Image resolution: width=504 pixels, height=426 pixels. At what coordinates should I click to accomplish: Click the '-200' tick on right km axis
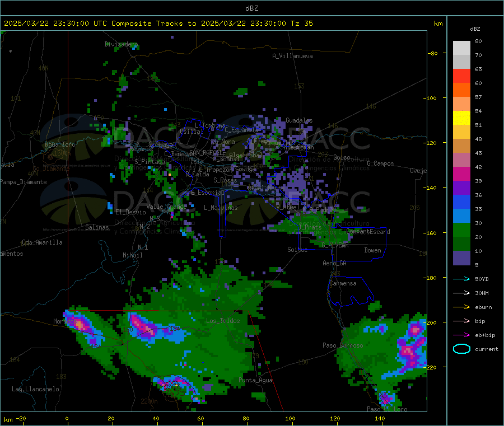431,322
